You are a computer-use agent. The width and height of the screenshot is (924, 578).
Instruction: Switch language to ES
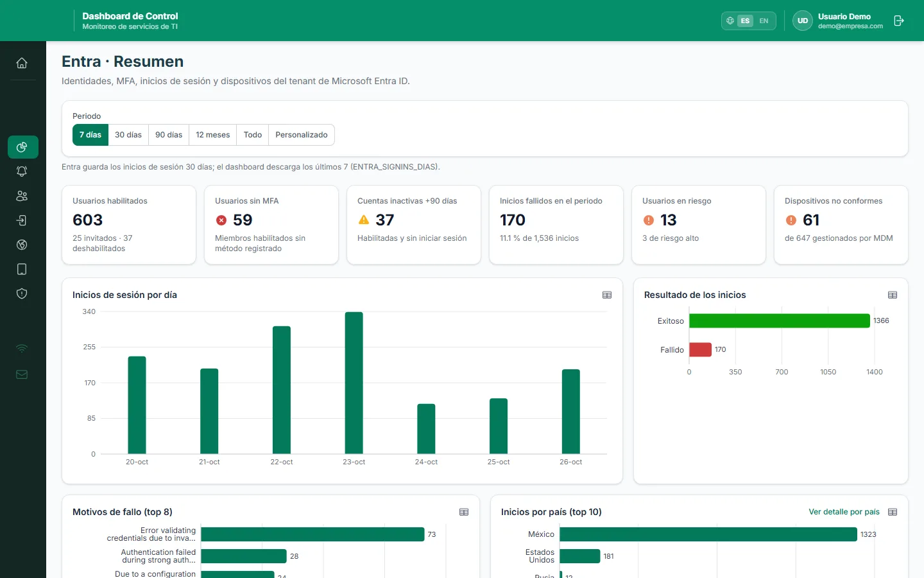pos(745,21)
